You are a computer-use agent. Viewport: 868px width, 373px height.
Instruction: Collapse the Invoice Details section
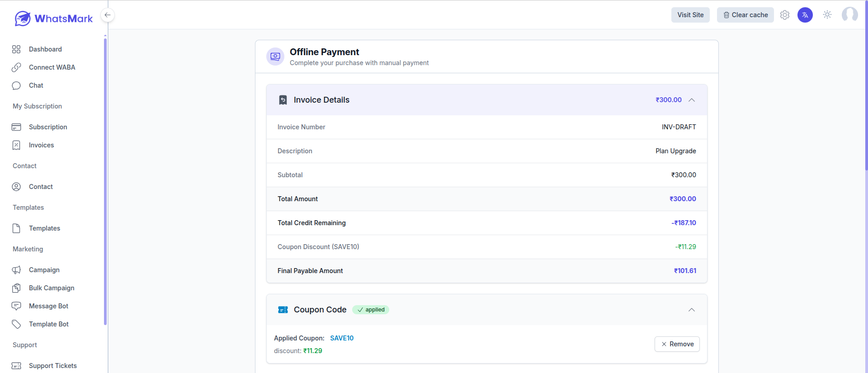click(692, 100)
